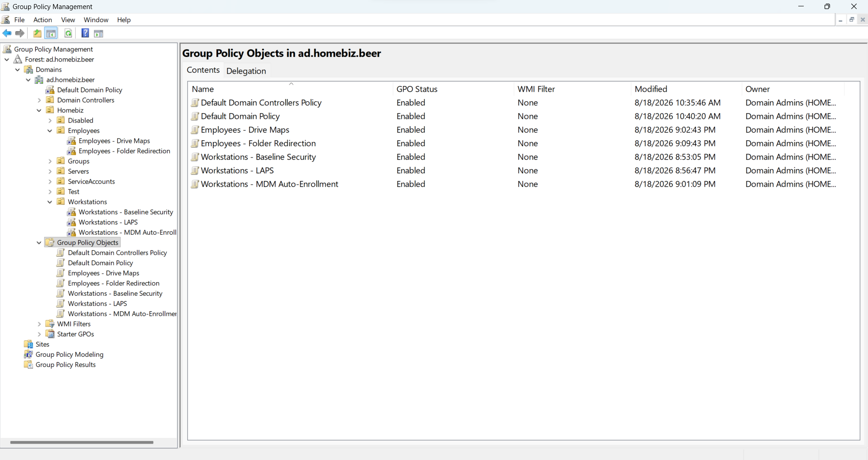The height and width of the screenshot is (460, 868).
Task: Expand the Servers OU node
Action: [x=50, y=171]
